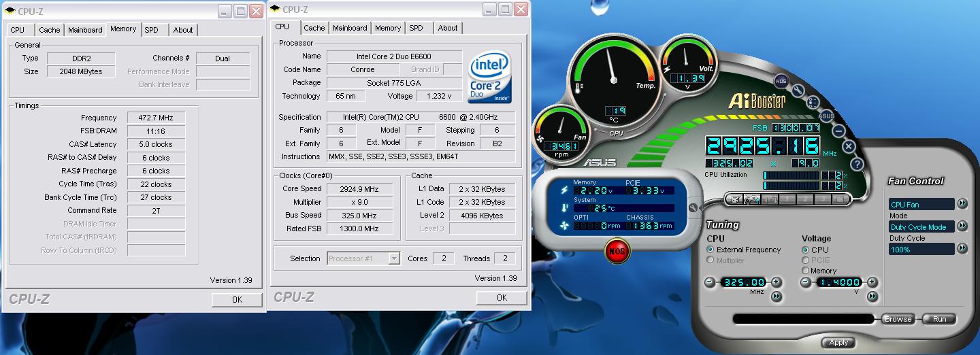980x355 pixels.
Task: Click the DRAM Frequency 472.7 MHz value
Action: 156,118
